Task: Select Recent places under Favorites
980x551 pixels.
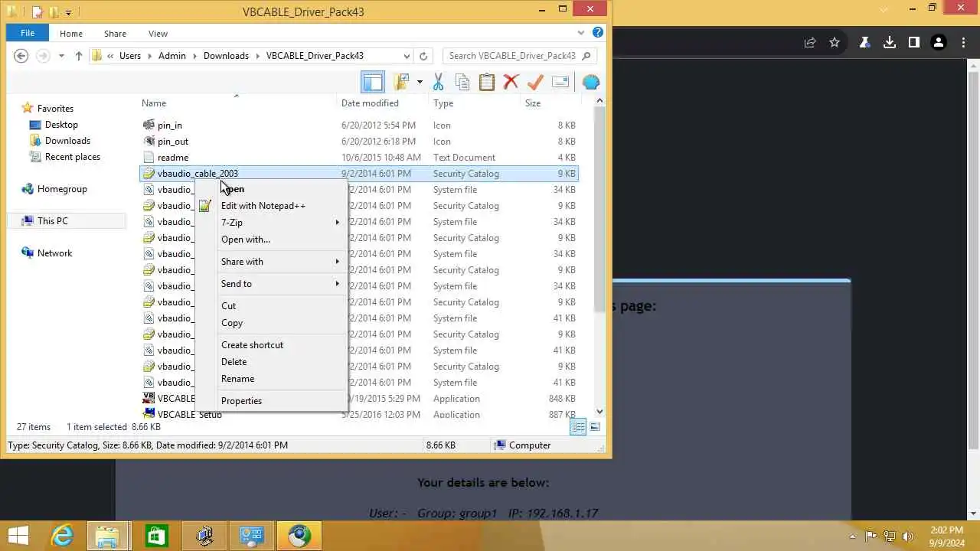Action: click(x=73, y=157)
